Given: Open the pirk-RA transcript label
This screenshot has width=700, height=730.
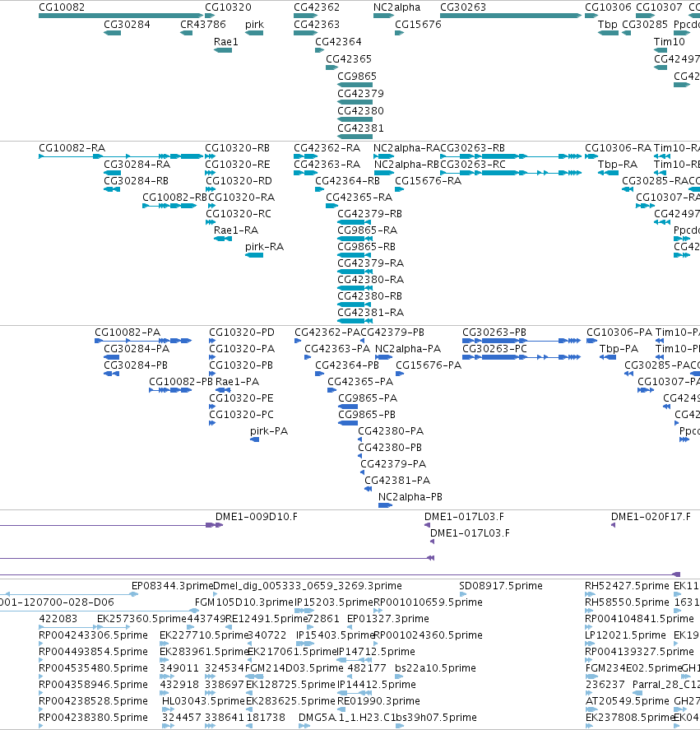Looking at the screenshot, I should click(264, 247).
